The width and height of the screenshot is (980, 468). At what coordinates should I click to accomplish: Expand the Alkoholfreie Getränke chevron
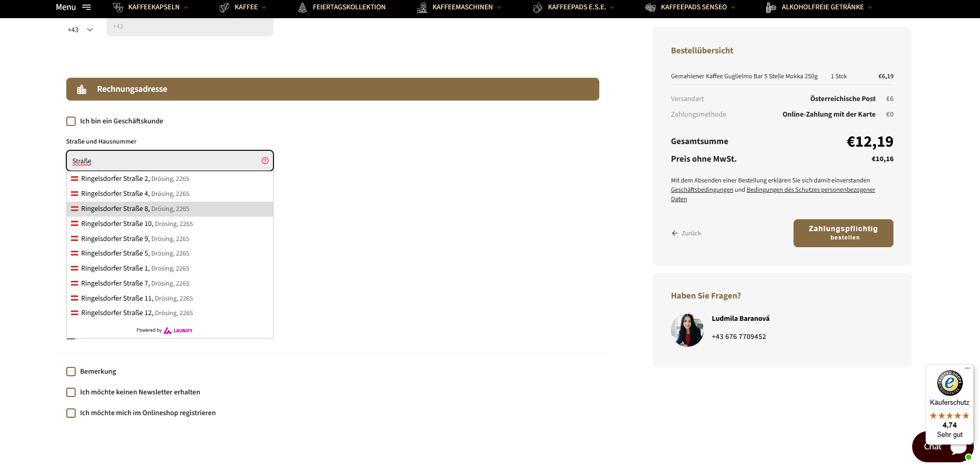870,7
